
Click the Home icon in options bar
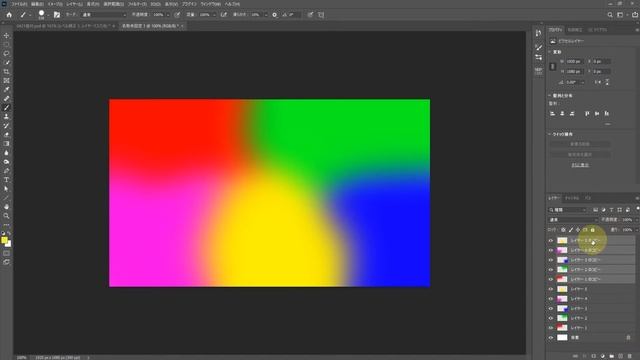9,15
